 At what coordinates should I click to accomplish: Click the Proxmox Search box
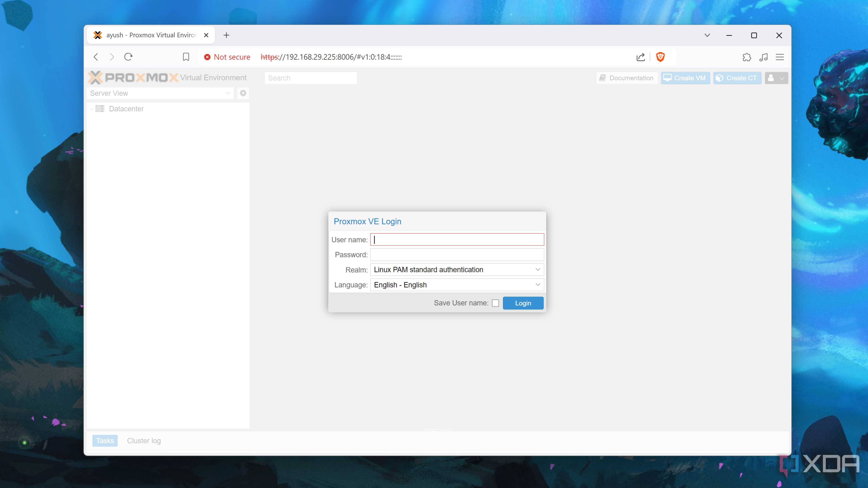[311, 78]
